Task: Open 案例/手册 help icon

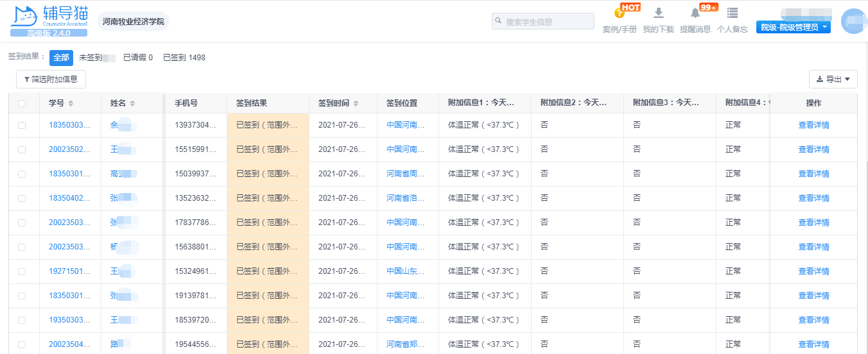Action: point(620,13)
